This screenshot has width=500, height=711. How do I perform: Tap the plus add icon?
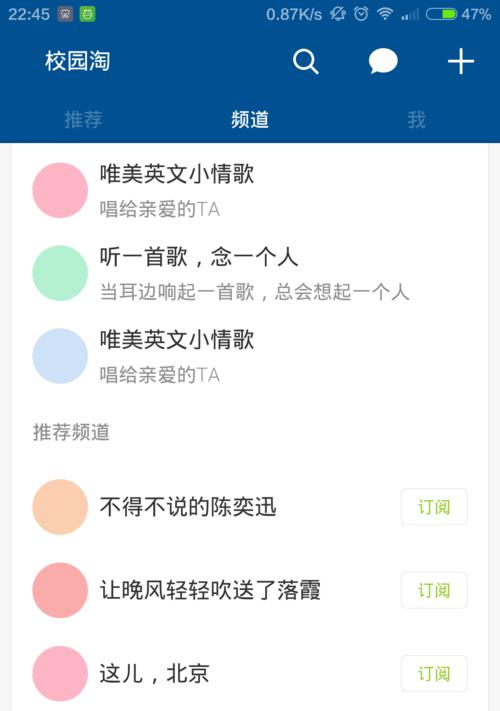(x=461, y=61)
